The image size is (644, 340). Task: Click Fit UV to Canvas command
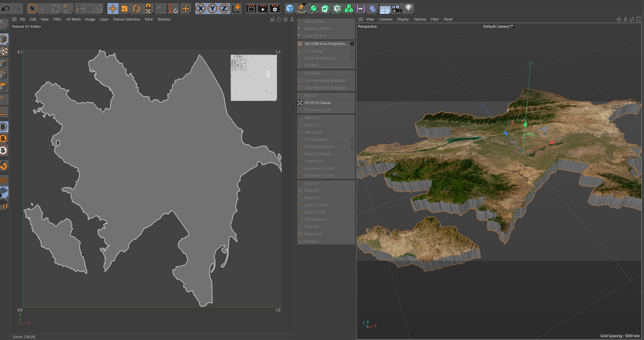coord(317,103)
